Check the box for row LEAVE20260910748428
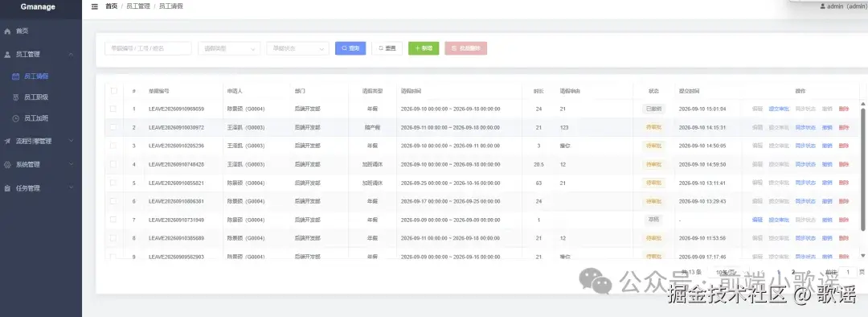This screenshot has width=868, height=317. click(113, 164)
